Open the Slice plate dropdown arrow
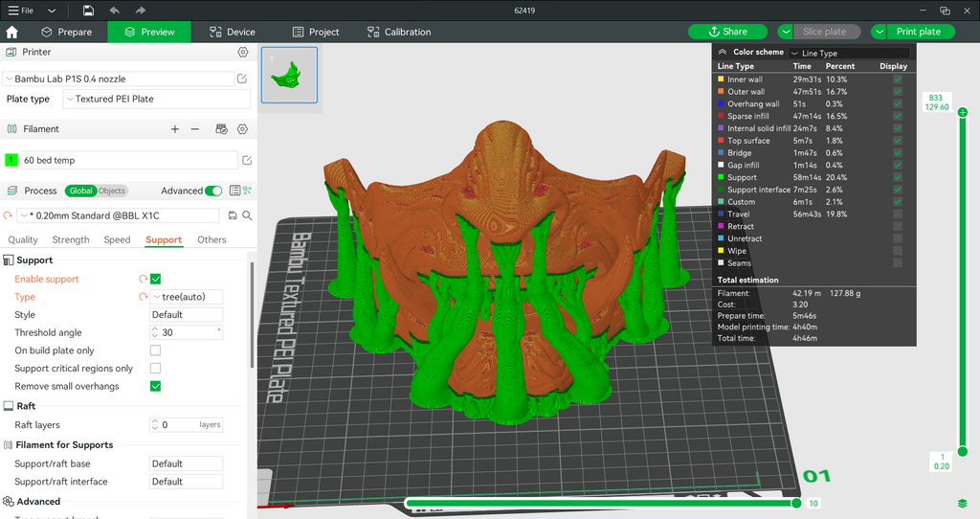980x519 pixels. [785, 32]
